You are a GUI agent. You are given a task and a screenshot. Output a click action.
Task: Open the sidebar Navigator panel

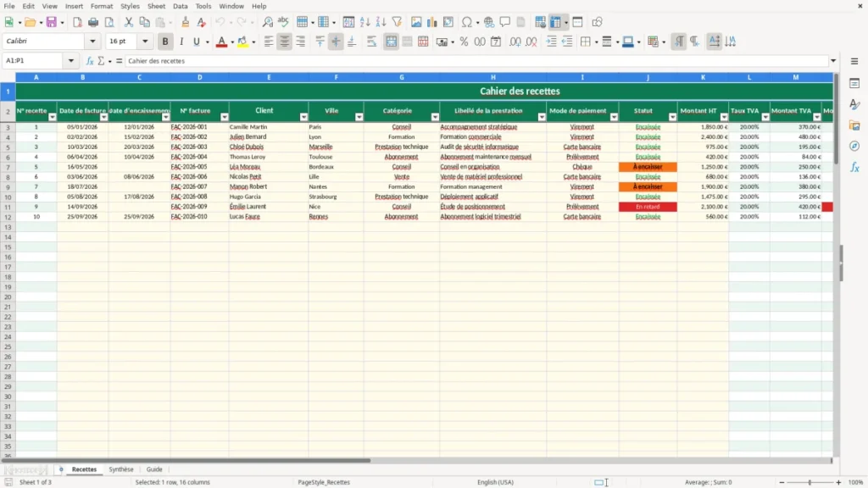click(854, 146)
